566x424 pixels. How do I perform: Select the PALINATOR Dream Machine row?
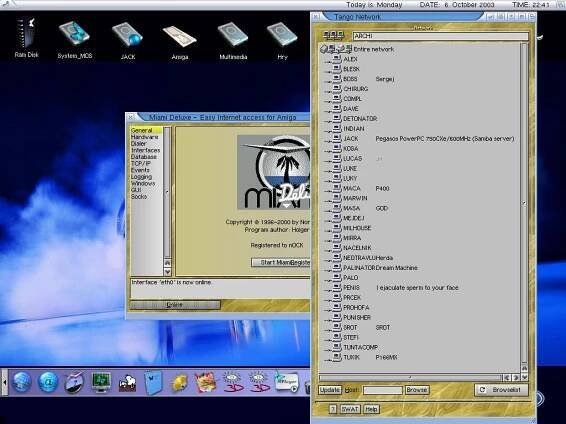[420, 267]
